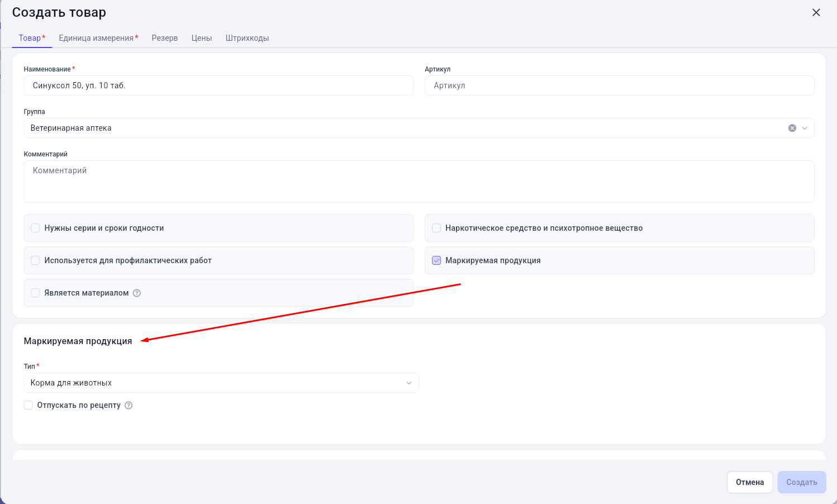This screenshot has height=504, width=837.
Task: Click the Маркируемая продукция section heading
Action: click(78, 341)
